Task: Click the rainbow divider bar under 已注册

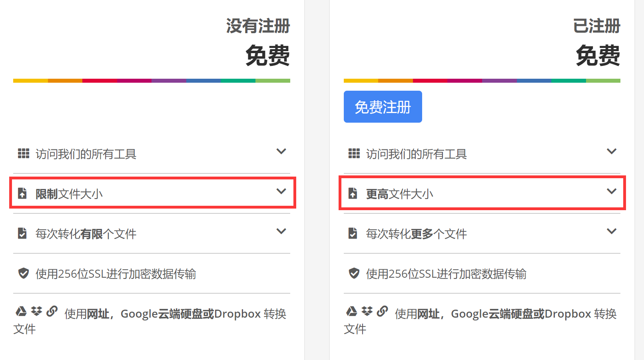Action: 482,81
